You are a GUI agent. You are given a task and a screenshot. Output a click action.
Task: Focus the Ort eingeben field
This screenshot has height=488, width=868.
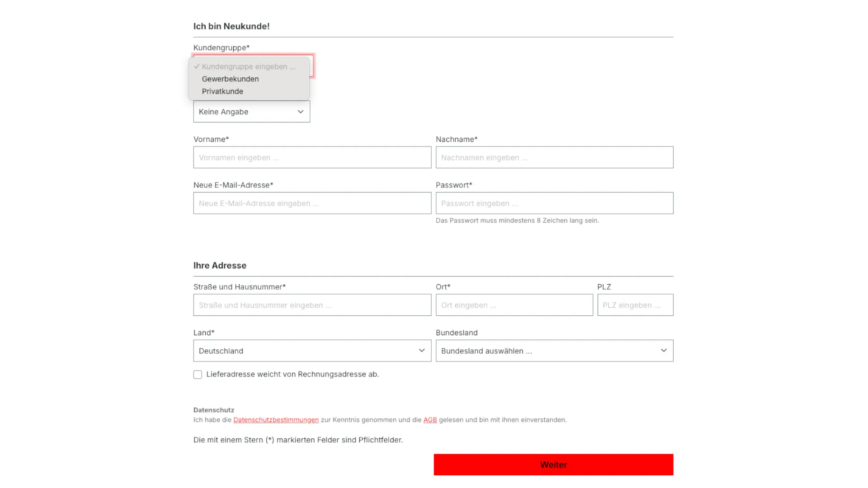[x=514, y=305]
